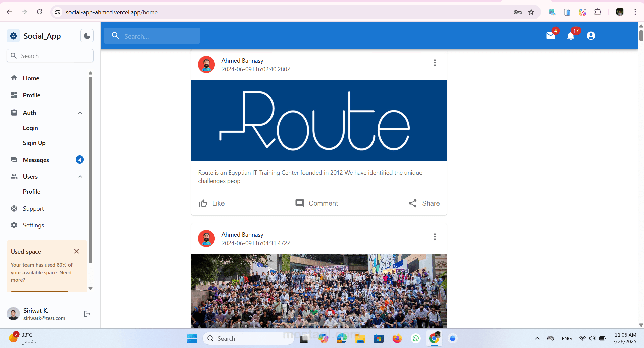Screen dimensions: 644x348
Task: Click the Messages badge showing 4
Action: pos(80,160)
